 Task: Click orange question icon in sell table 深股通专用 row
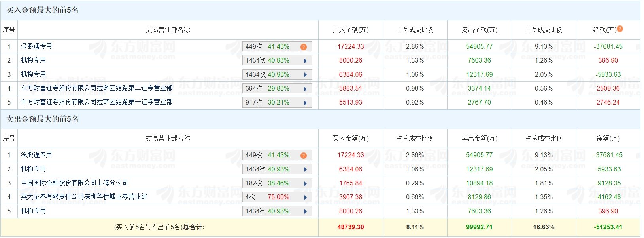click(x=304, y=155)
